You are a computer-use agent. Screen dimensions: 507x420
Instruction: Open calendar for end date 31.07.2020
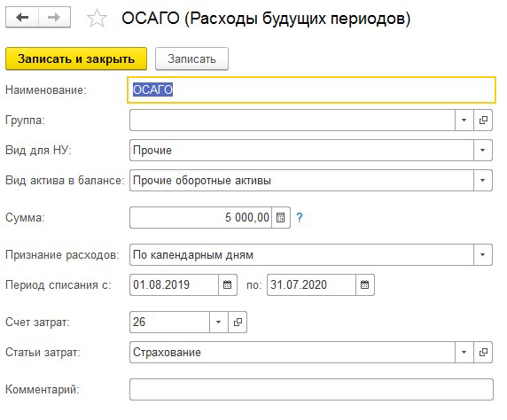coord(365,284)
